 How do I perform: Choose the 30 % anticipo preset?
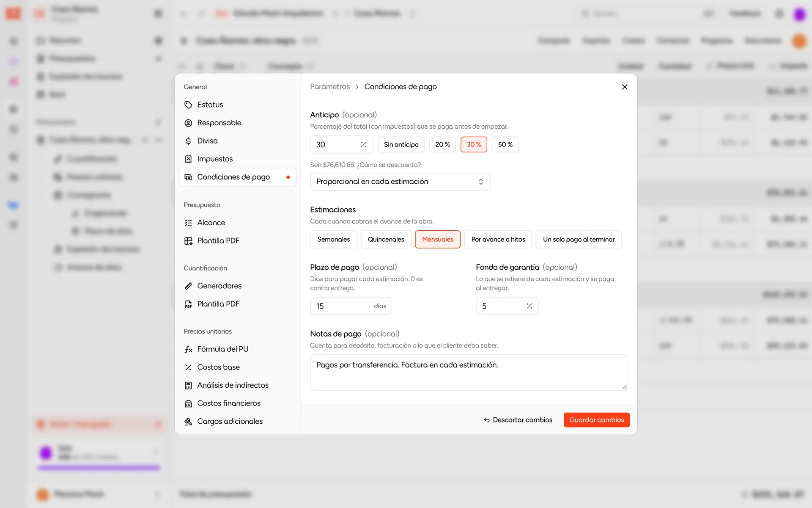pos(474,145)
